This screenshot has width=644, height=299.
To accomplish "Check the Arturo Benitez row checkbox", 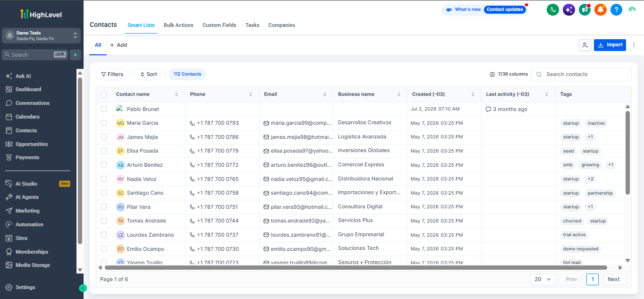I will click(x=104, y=165).
